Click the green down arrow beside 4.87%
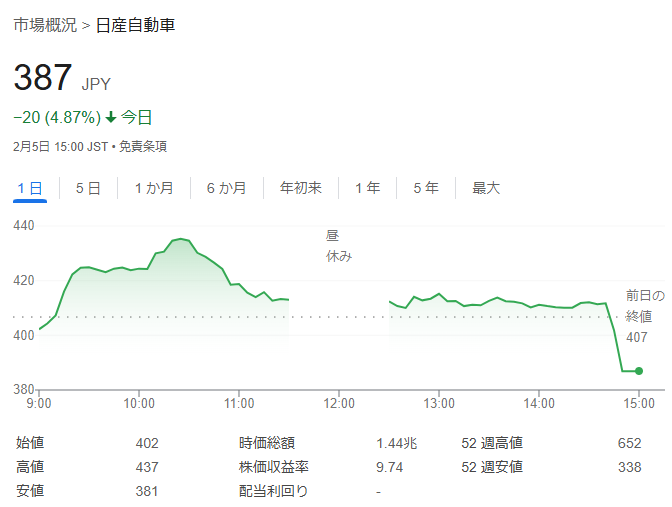 pyautogui.click(x=111, y=117)
